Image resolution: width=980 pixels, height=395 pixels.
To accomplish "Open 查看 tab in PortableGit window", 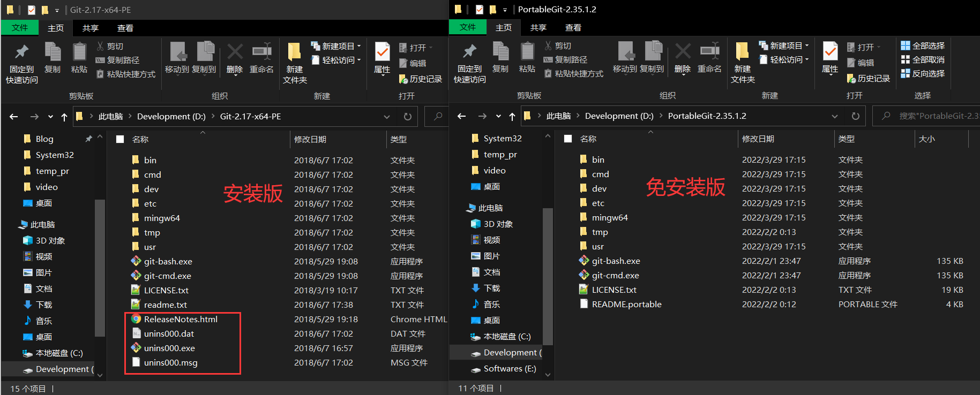I will coord(573,27).
